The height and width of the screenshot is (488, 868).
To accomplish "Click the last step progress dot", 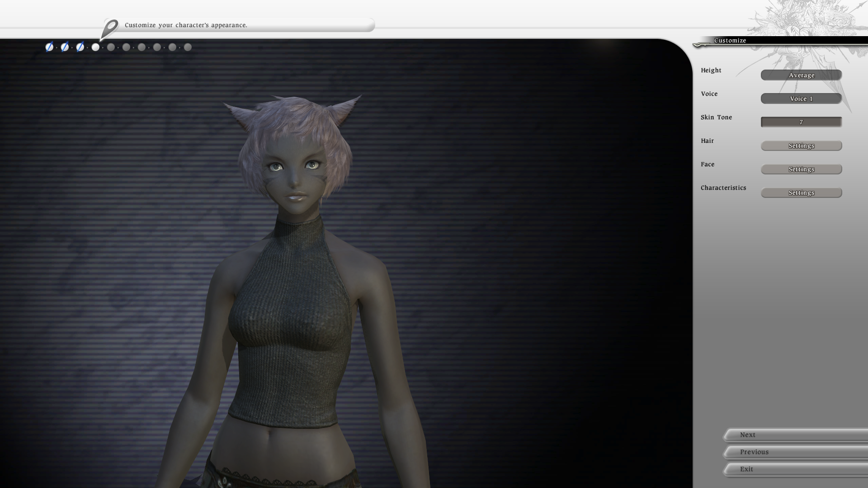I will tap(188, 47).
